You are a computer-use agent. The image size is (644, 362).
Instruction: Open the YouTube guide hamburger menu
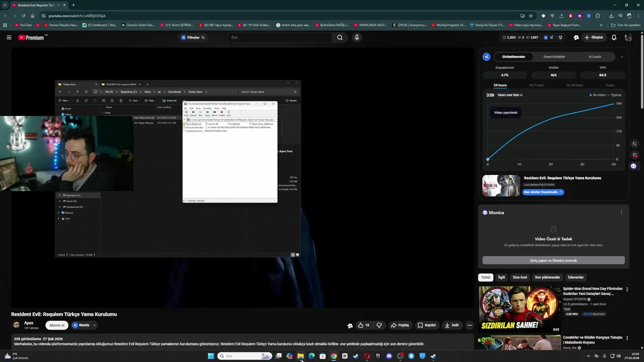[9, 37]
